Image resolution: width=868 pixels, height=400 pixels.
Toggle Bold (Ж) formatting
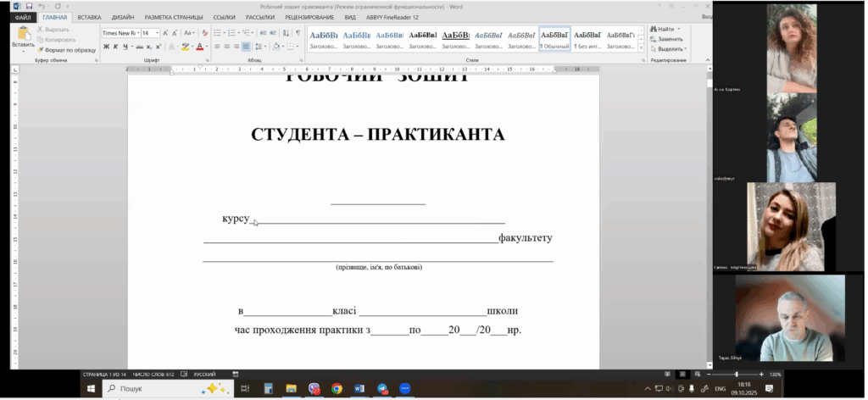106,47
